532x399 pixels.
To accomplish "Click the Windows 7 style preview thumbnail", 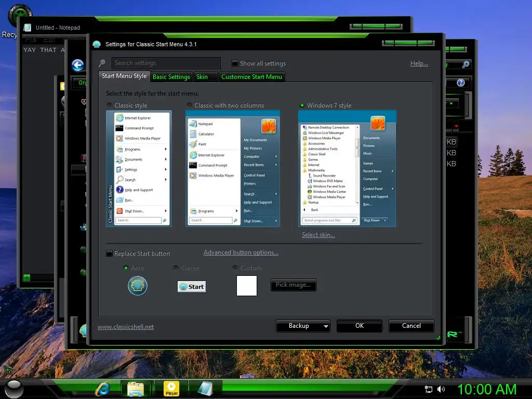I will click(x=347, y=168).
